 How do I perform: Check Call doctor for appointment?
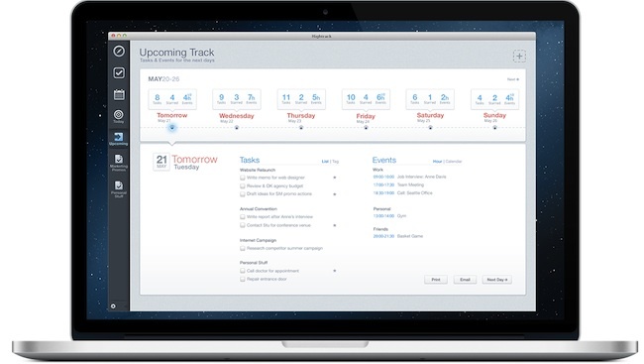click(x=243, y=271)
